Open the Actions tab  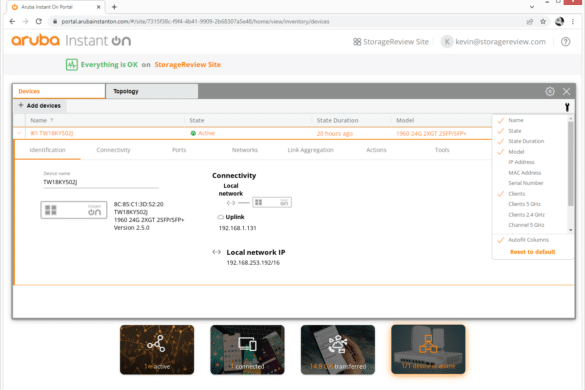coord(376,150)
